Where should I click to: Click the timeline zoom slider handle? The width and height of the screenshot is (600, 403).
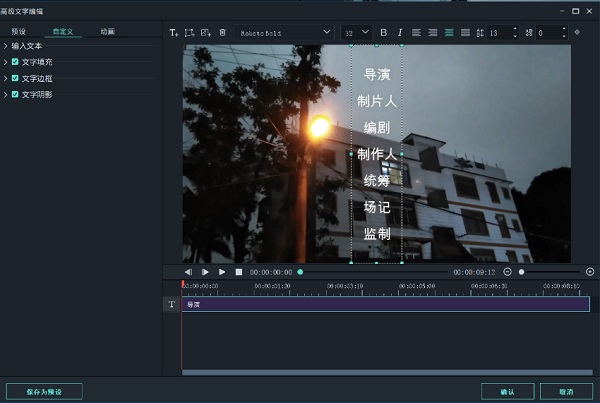point(521,272)
